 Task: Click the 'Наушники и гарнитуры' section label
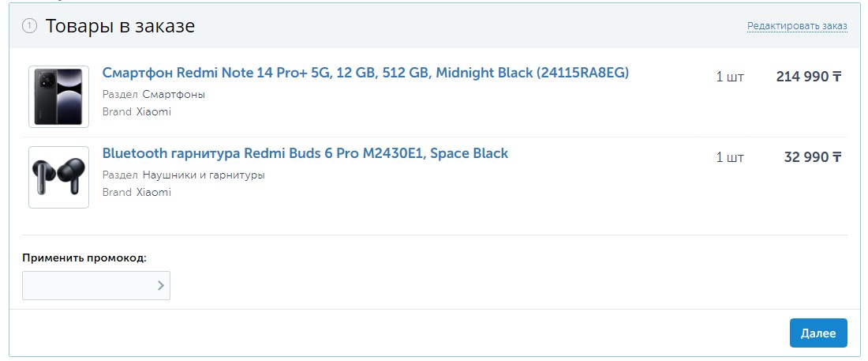(204, 175)
